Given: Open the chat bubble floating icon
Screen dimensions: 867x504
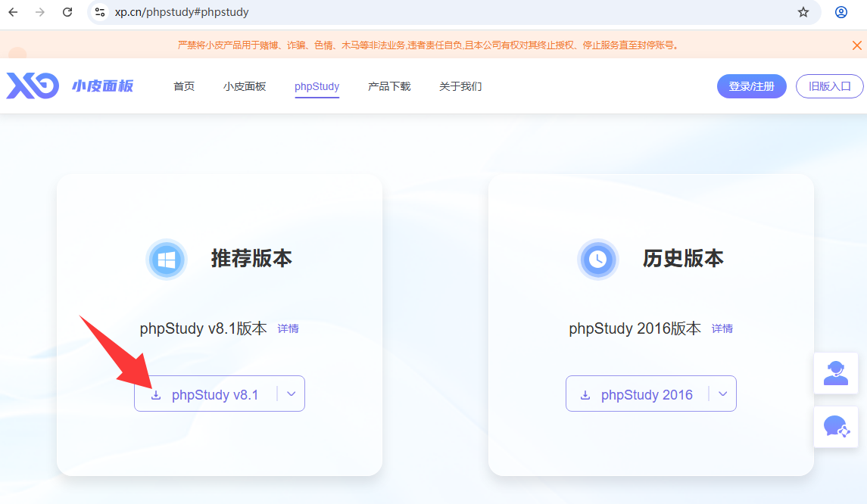Looking at the screenshot, I should [835, 427].
